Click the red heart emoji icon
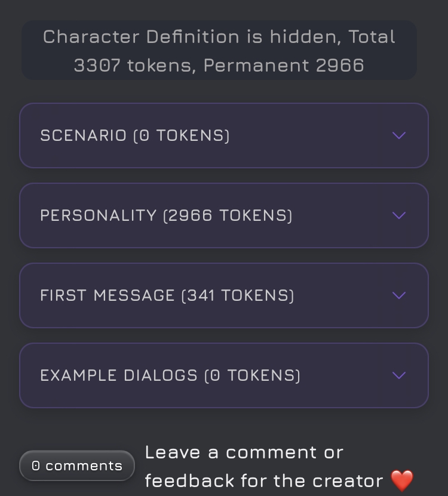 [402, 480]
